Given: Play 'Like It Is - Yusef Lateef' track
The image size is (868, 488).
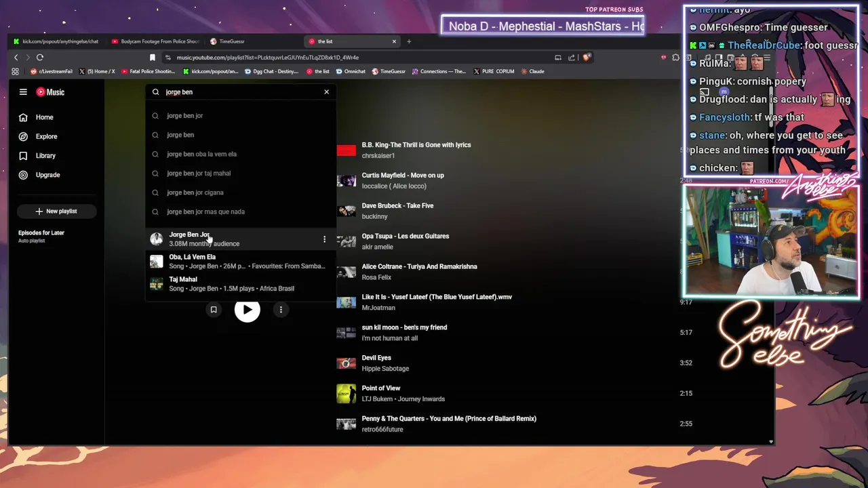Looking at the screenshot, I should tap(437, 297).
